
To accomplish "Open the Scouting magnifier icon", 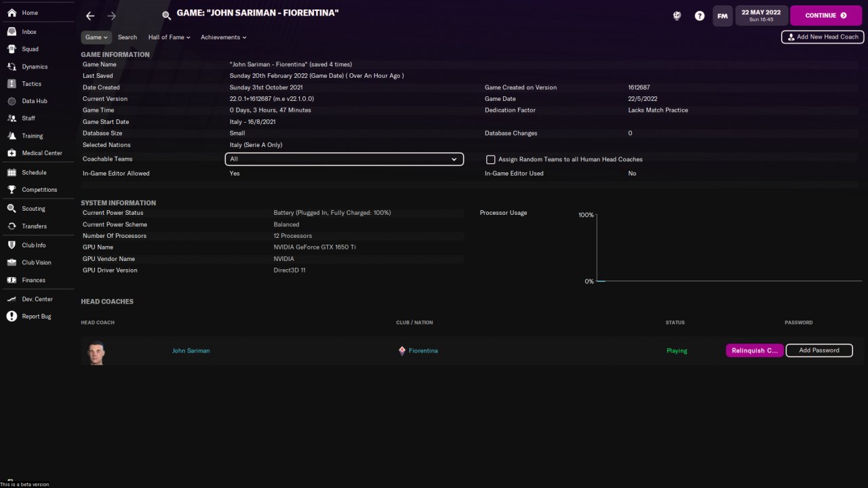I will click(x=12, y=209).
